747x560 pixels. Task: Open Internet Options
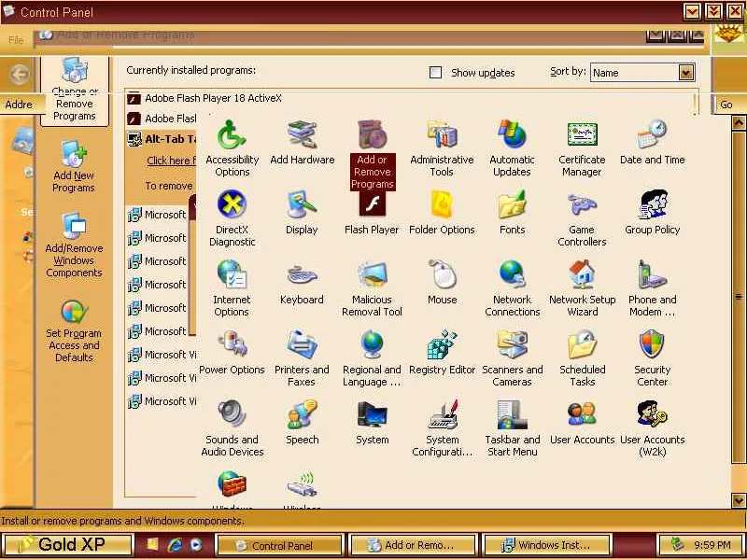[x=232, y=287]
